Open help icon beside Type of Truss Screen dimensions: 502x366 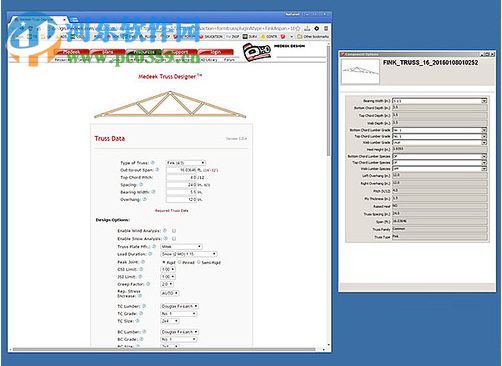[x=153, y=163]
